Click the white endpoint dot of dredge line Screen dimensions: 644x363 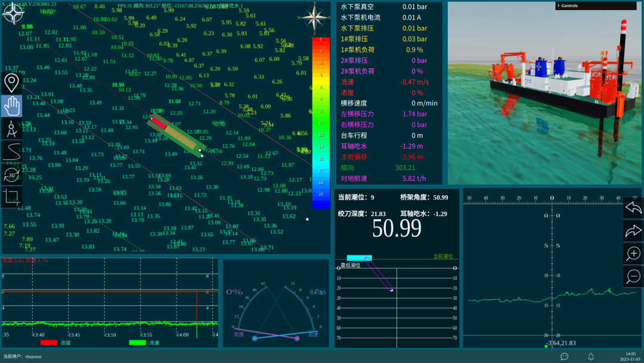[x=307, y=219]
